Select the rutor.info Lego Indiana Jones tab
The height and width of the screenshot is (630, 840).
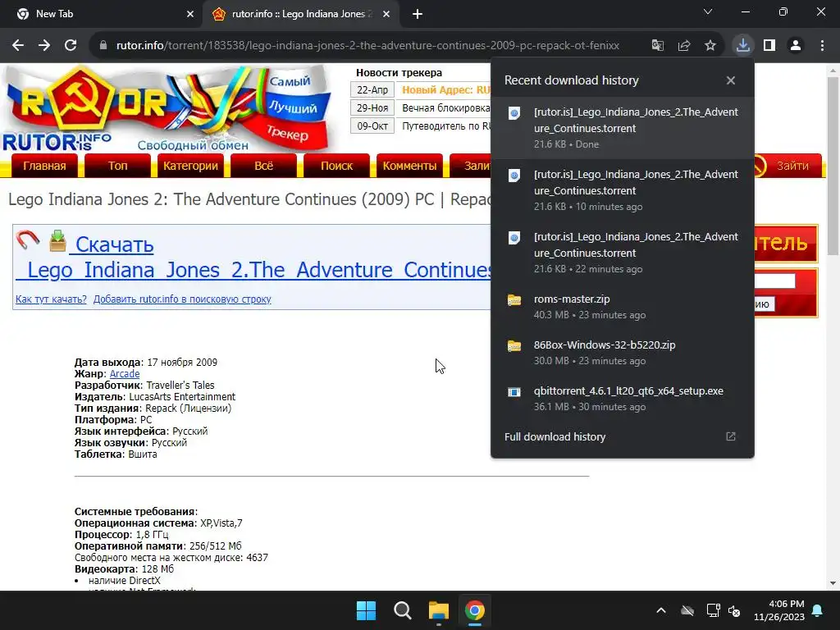pyautogui.click(x=300, y=14)
